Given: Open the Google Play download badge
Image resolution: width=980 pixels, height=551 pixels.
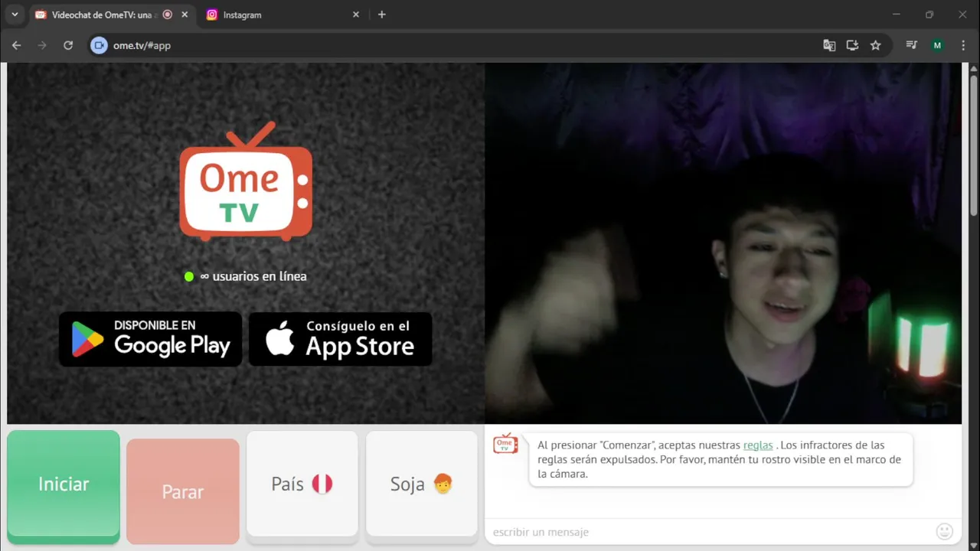Looking at the screenshot, I should pyautogui.click(x=151, y=339).
